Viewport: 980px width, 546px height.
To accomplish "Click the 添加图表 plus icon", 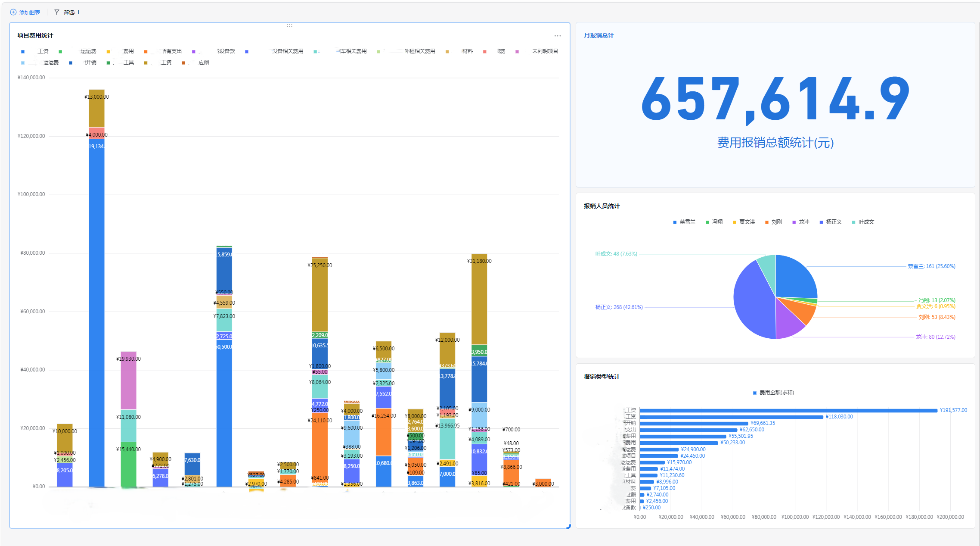I will 13,12.
